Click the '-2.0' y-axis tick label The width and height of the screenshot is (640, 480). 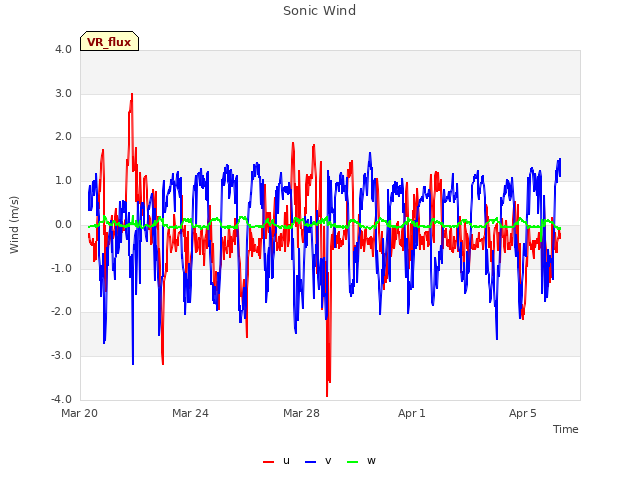[61, 312]
